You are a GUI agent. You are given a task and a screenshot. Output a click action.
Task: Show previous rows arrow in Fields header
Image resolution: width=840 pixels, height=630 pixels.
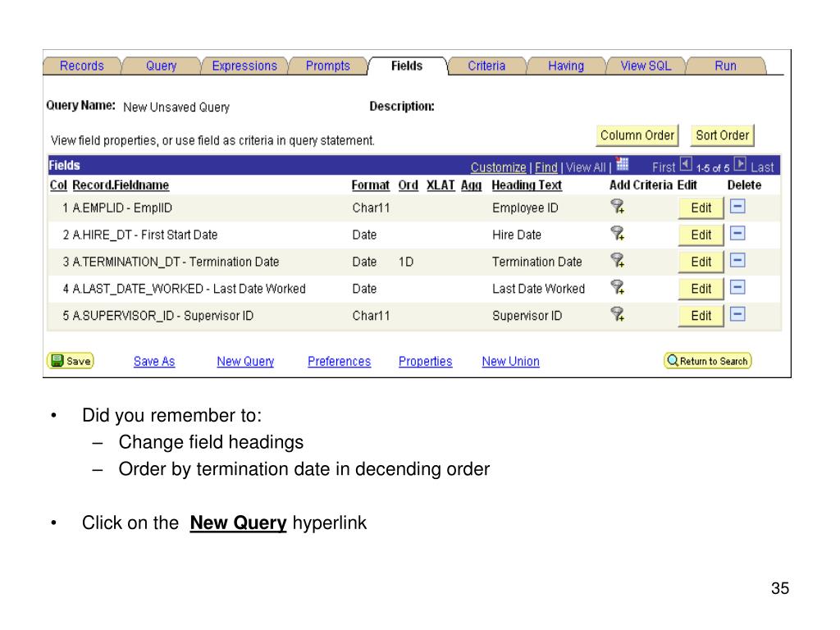click(686, 163)
